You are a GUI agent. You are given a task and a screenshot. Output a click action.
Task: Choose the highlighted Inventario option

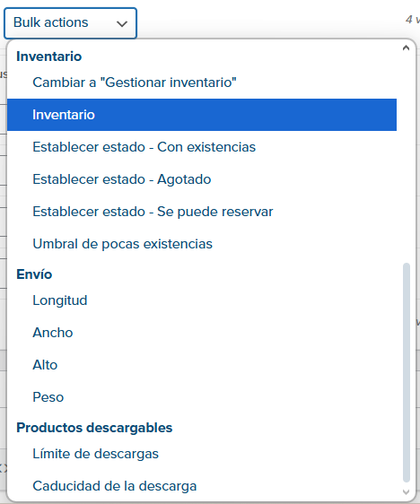point(202,115)
